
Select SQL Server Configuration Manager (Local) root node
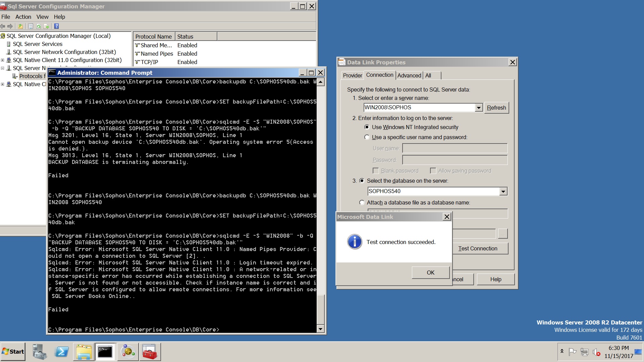click(x=58, y=36)
